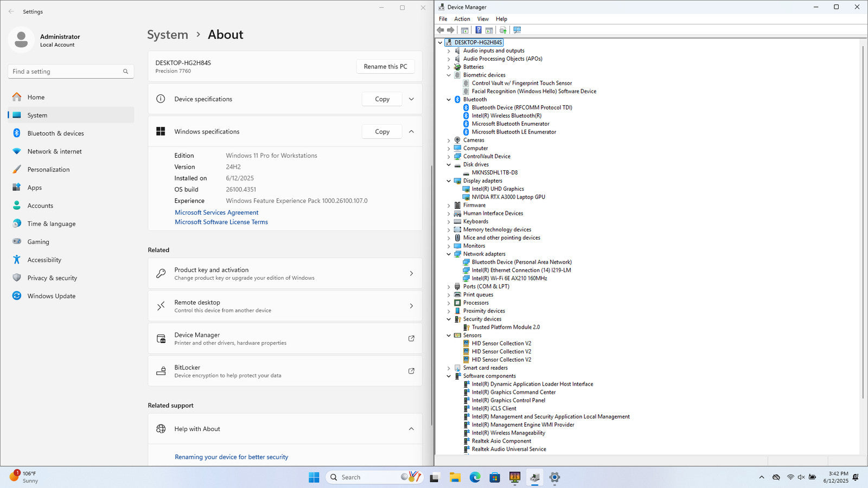Show hidden icons chevron in system tray

762,477
